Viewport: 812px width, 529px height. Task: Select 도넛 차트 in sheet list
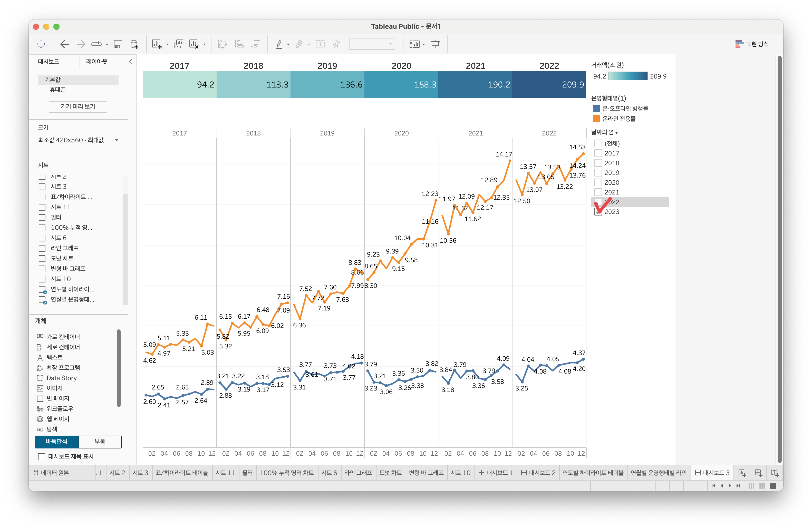click(x=62, y=258)
